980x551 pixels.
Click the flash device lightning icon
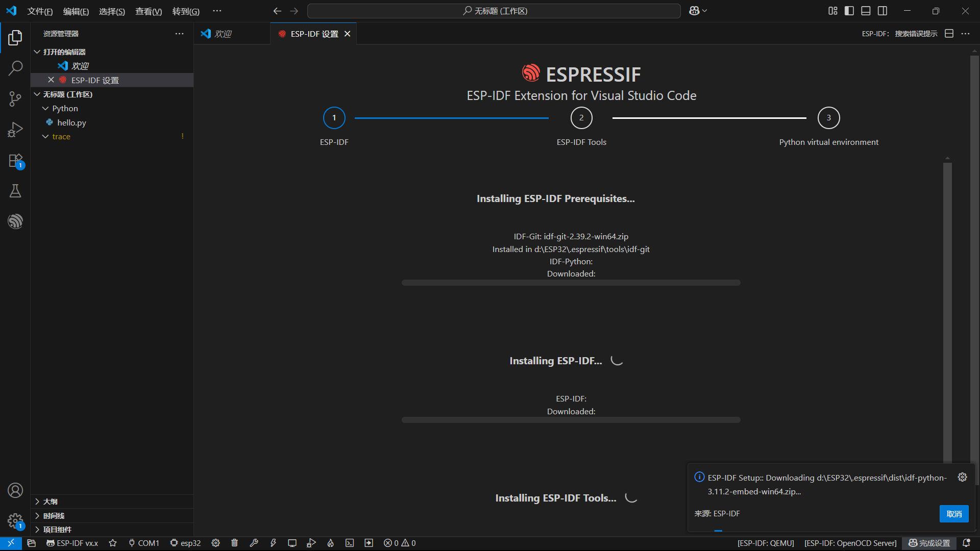point(273,543)
